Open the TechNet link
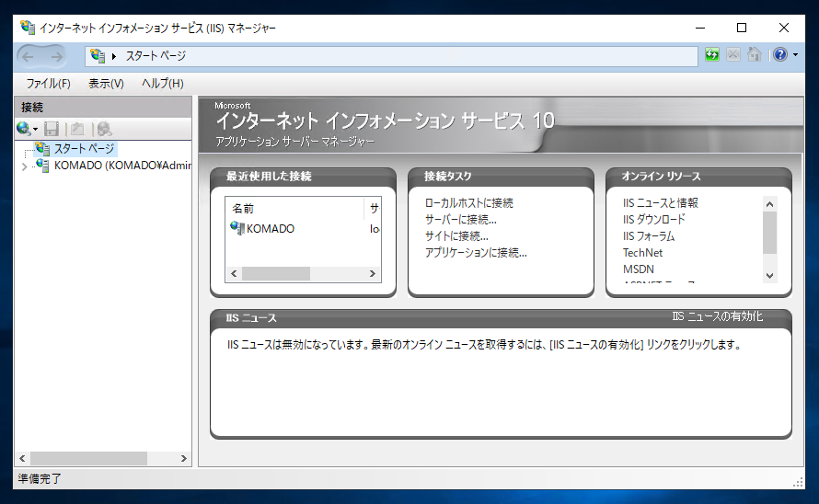819x504 pixels. click(642, 253)
